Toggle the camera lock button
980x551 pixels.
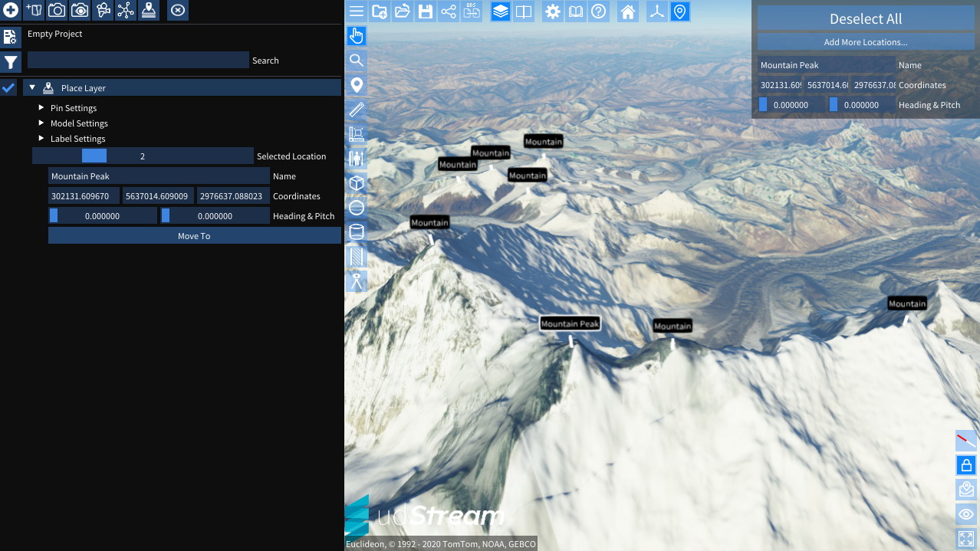point(965,465)
